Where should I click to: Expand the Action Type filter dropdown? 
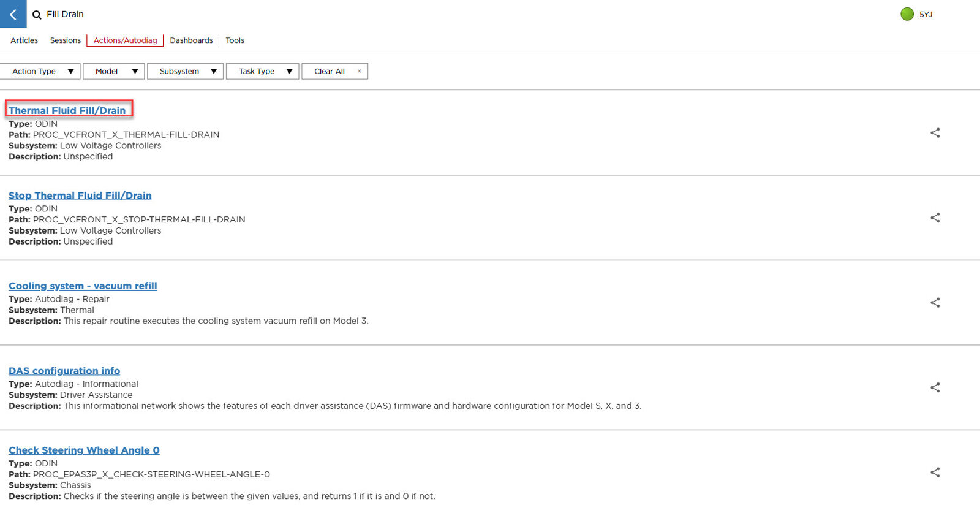click(40, 72)
